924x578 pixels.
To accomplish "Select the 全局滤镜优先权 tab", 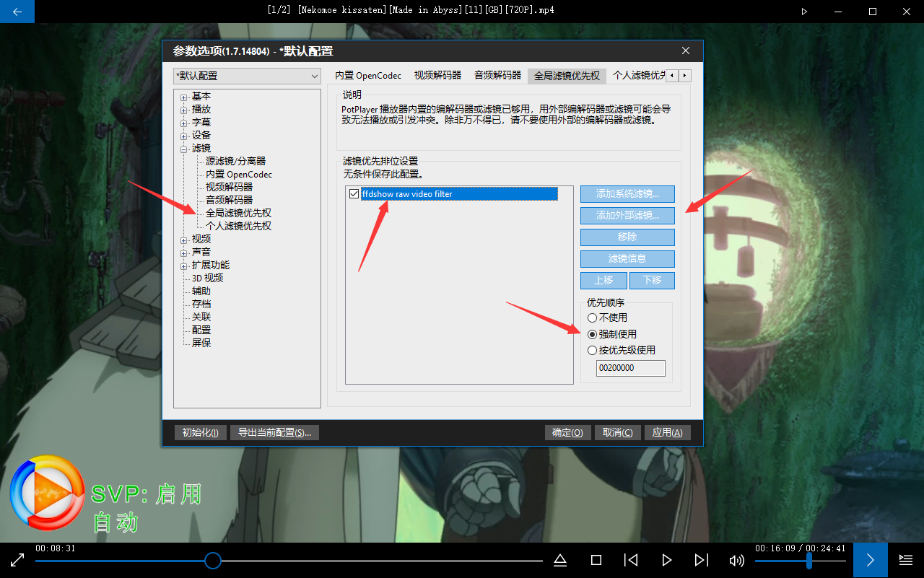I will click(x=567, y=75).
